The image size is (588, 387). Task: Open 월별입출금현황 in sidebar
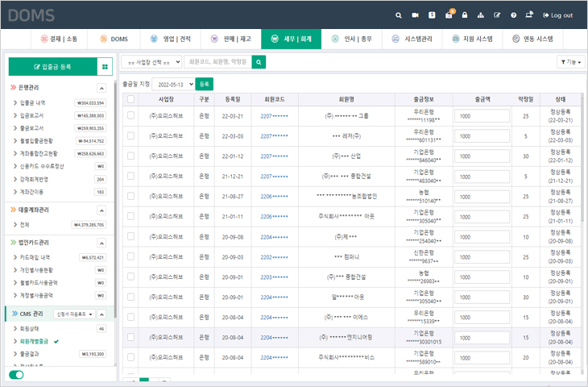point(36,141)
